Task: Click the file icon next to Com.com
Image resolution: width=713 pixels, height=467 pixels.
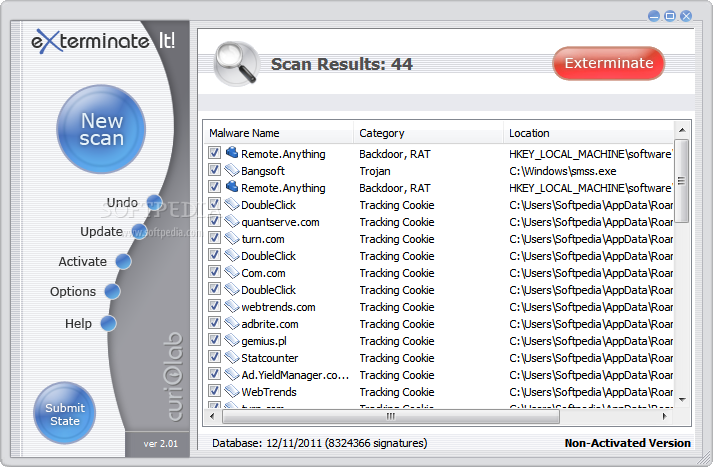Action: pyautogui.click(x=232, y=272)
